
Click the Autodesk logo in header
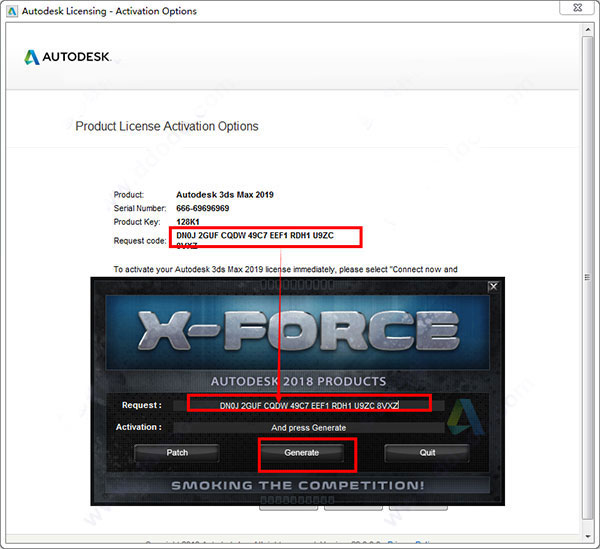[68, 57]
